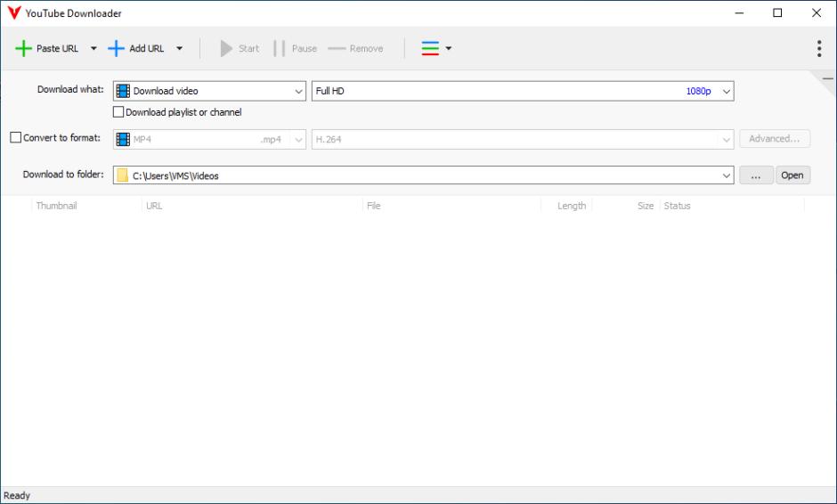
Task: Click the Start play icon
Action: 226,49
